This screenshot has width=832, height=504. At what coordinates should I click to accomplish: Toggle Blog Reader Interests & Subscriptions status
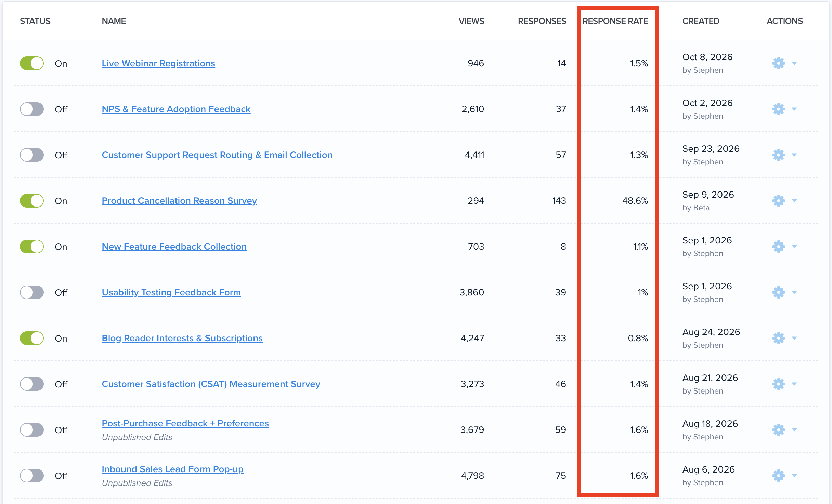[x=32, y=338]
